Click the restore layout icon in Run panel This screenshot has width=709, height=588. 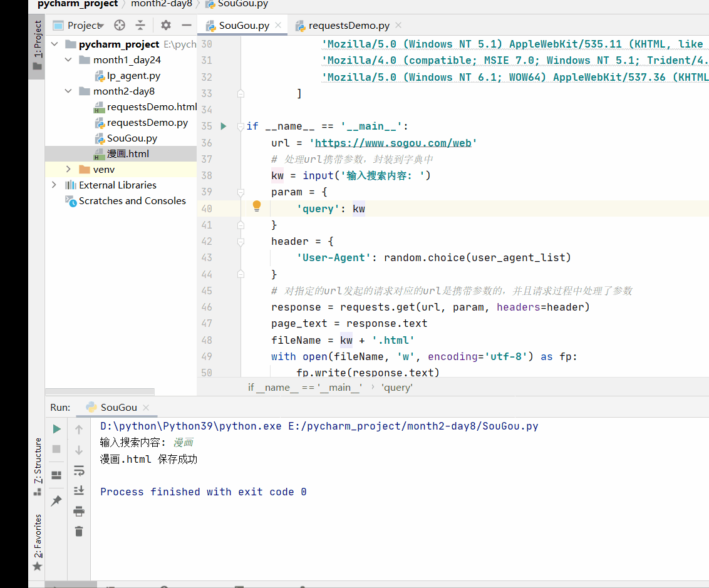[x=56, y=475]
